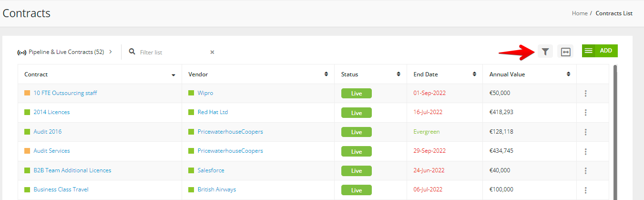The image size is (644, 200).
Task: Click orange swatch beside Audit Services
Action: point(27,151)
